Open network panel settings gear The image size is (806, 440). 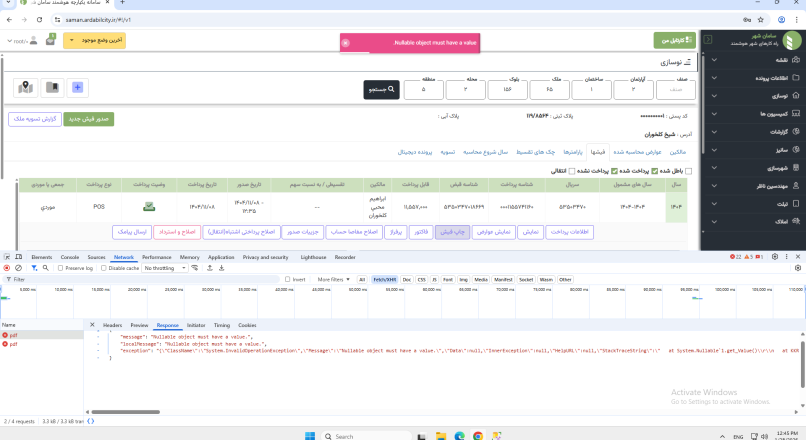point(798,268)
